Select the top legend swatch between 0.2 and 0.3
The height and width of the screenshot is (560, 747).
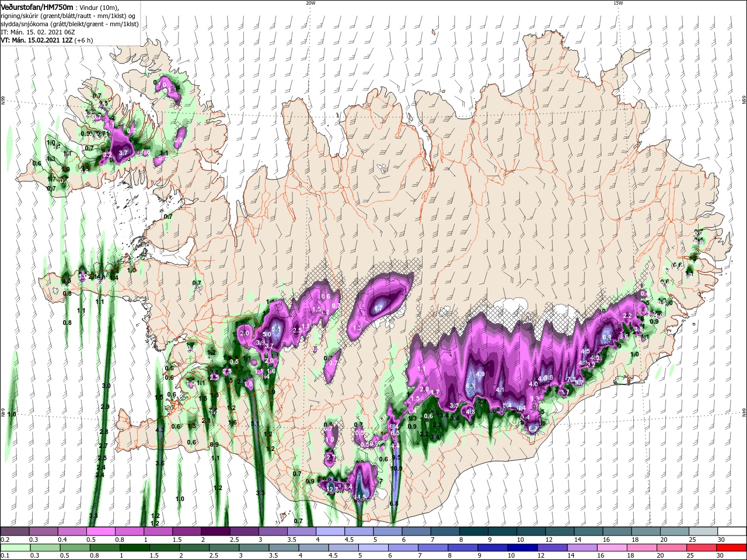click(x=15, y=531)
